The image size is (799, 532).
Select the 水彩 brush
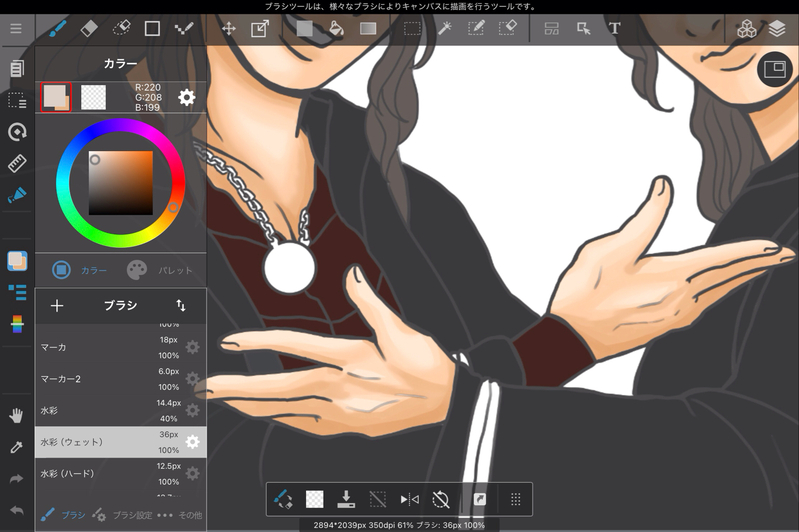(x=121, y=411)
